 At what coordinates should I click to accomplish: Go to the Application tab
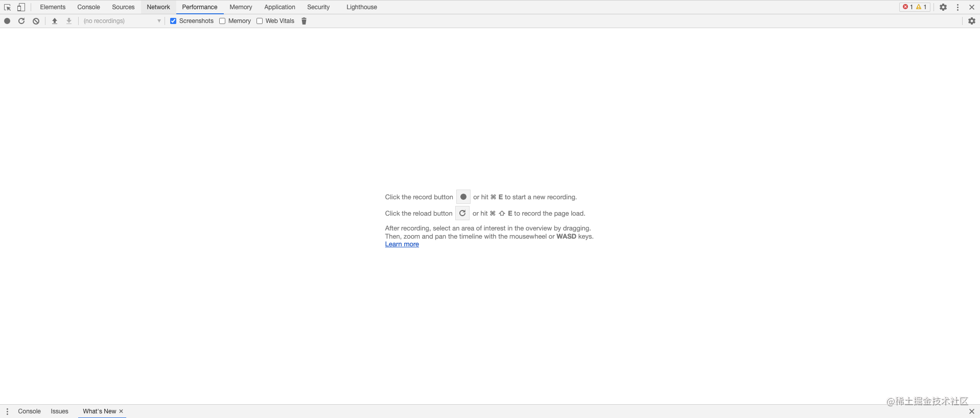point(279,7)
